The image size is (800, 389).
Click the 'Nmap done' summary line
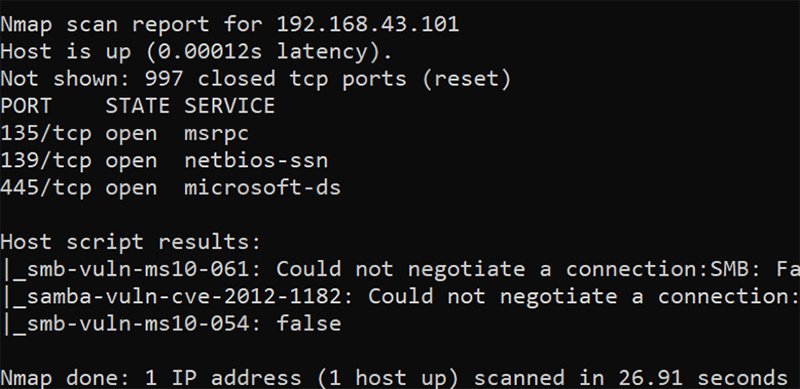[394, 378]
